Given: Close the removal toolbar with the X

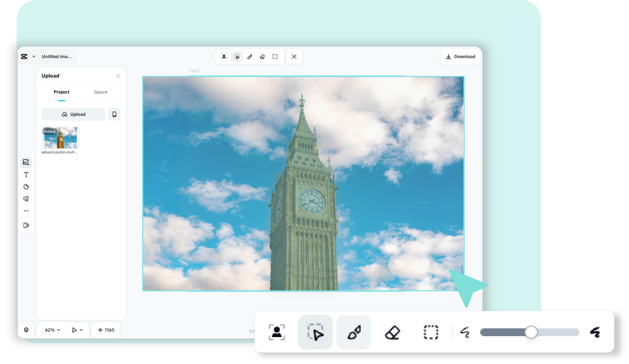Looking at the screenshot, I should click(x=294, y=57).
